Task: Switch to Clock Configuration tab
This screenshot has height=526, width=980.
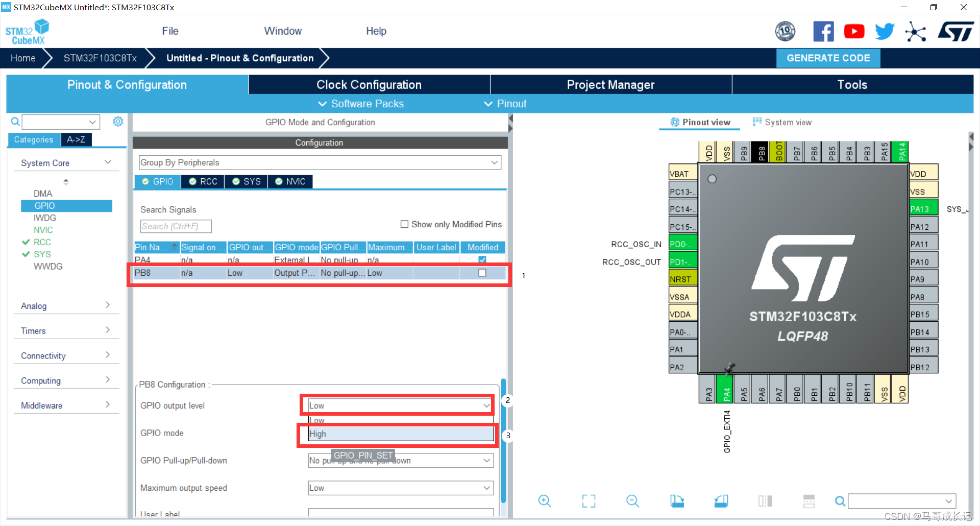Action: [369, 85]
